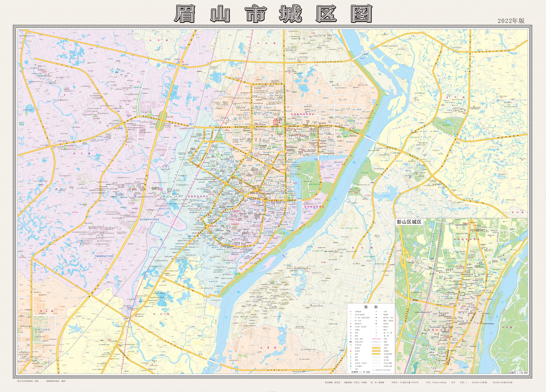Click the red 加油站 pump legend icon
This screenshot has width=546, height=392.
pos(351,351)
